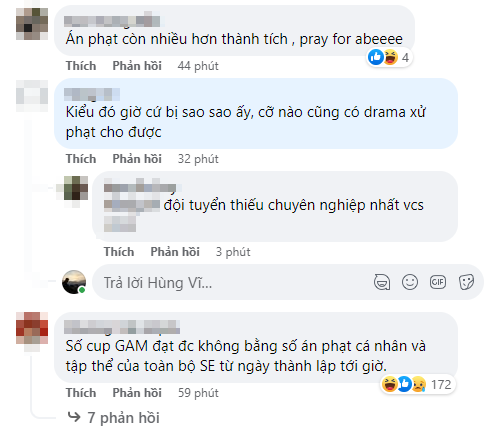Expand the 7 phản hồi replies
The height and width of the screenshot is (432, 495).
click(x=113, y=418)
